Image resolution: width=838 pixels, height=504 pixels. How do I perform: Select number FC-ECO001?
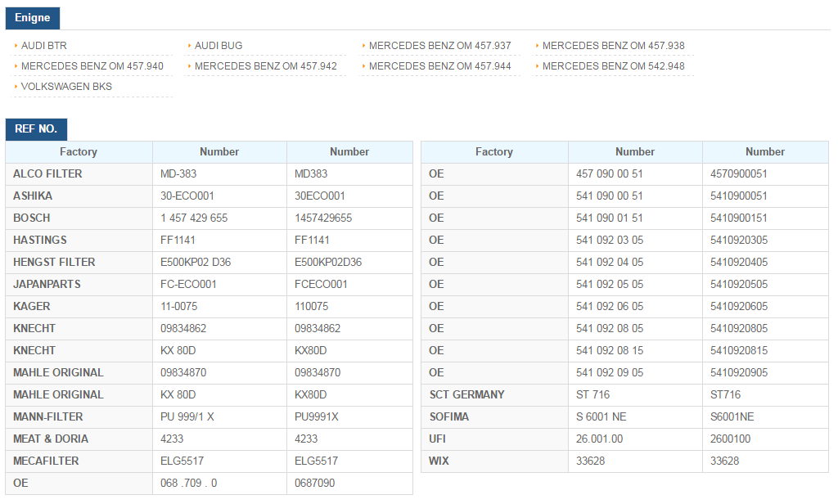pos(188,285)
